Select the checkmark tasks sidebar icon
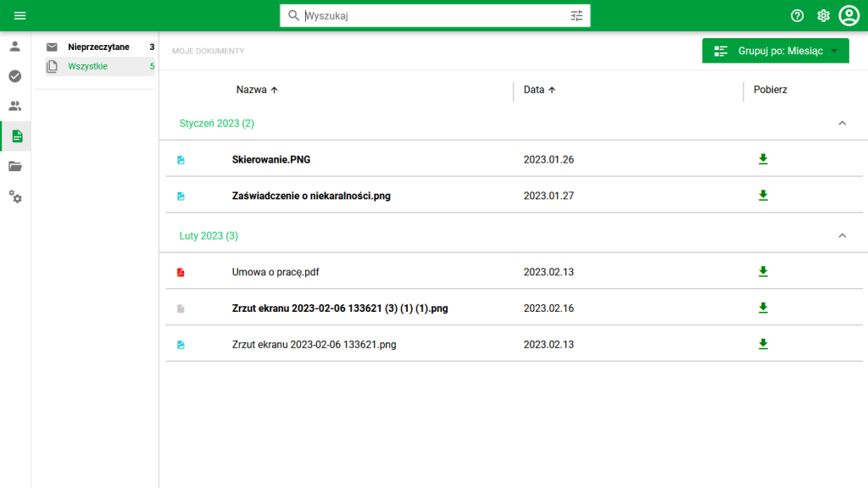Viewport: 868px width, 488px height. 15,75
